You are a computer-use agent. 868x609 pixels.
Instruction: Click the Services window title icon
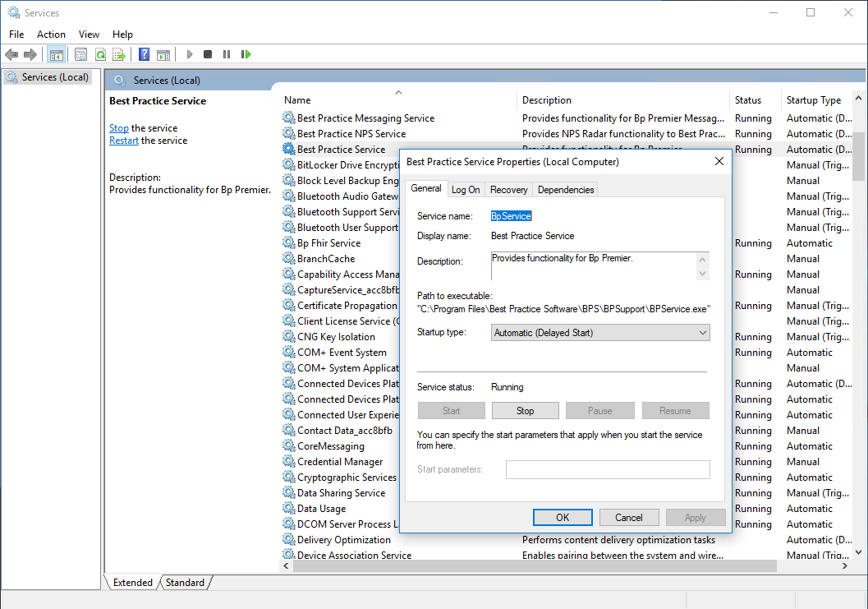[x=14, y=12]
